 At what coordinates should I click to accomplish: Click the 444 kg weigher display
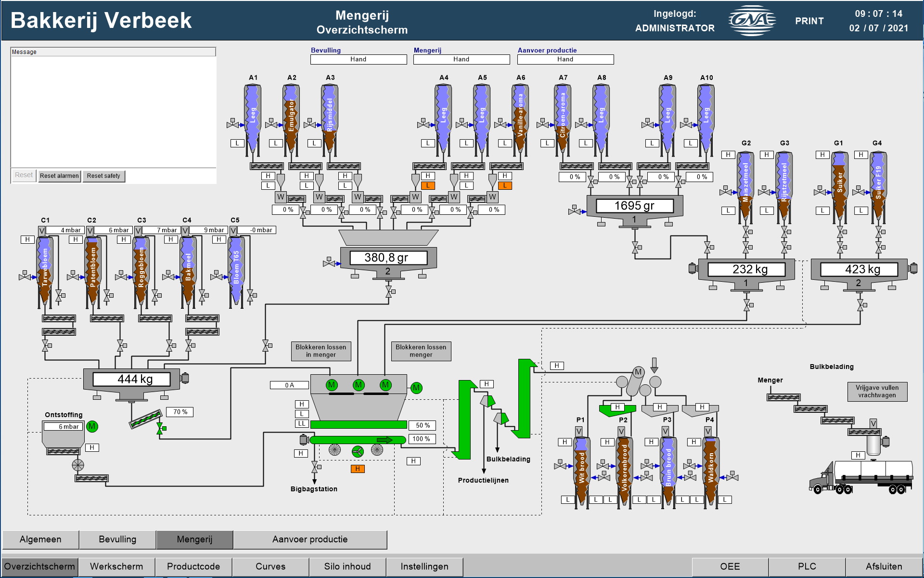131,379
